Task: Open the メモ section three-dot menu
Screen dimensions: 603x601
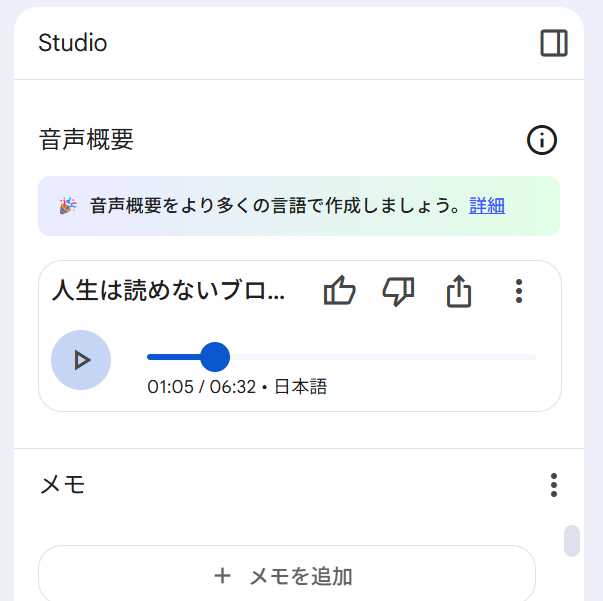Action: point(554,485)
